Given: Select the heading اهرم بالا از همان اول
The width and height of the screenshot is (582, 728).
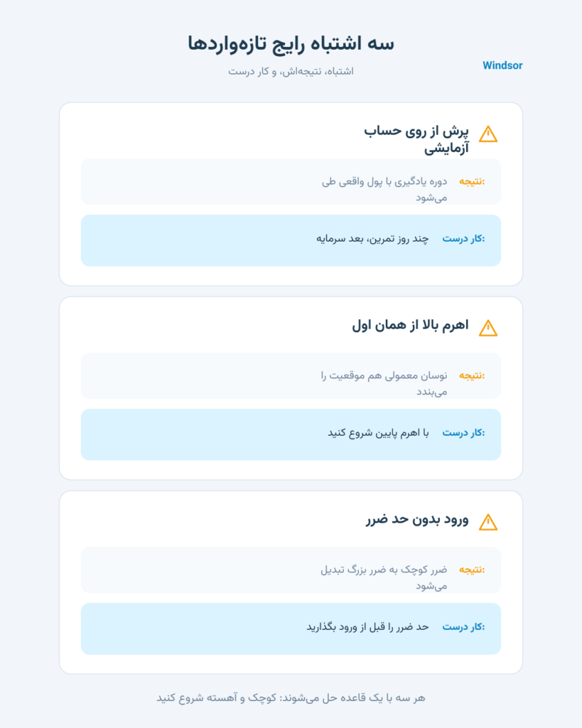Looking at the screenshot, I should [410, 325].
